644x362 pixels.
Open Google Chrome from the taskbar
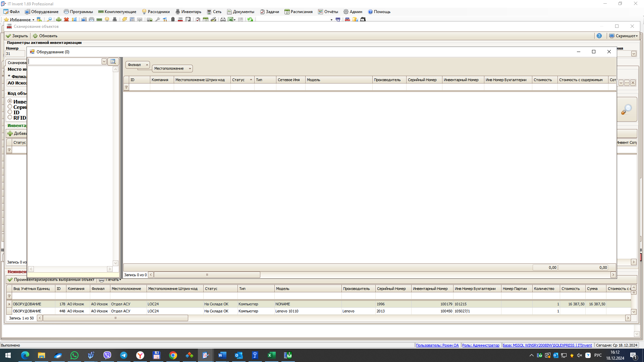[x=173, y=355]
